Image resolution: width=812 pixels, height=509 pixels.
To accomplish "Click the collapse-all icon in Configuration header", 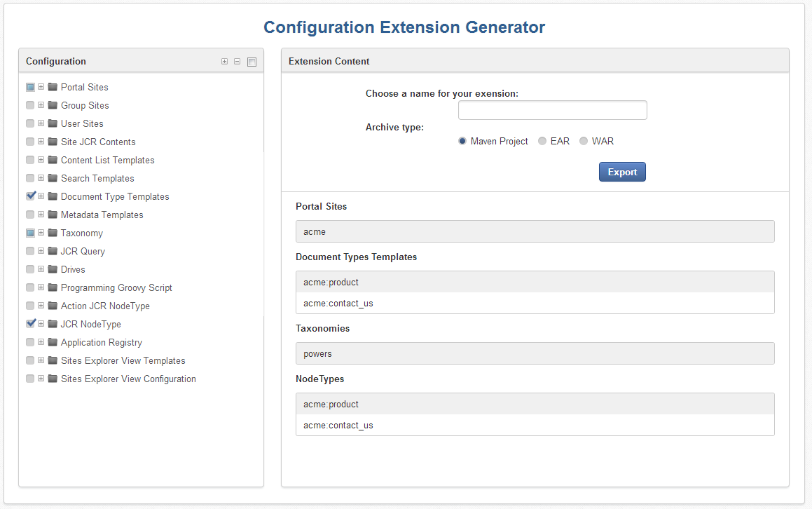I will click(238, 61).
